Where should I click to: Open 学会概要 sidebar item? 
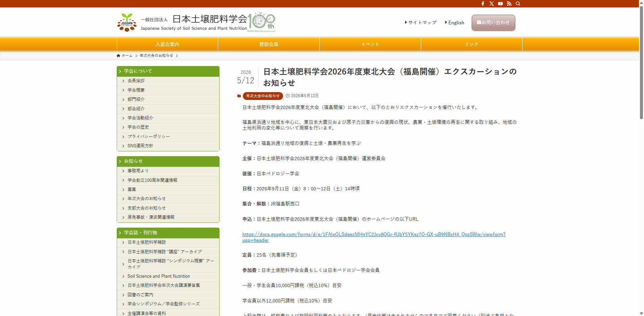[168, 90]
